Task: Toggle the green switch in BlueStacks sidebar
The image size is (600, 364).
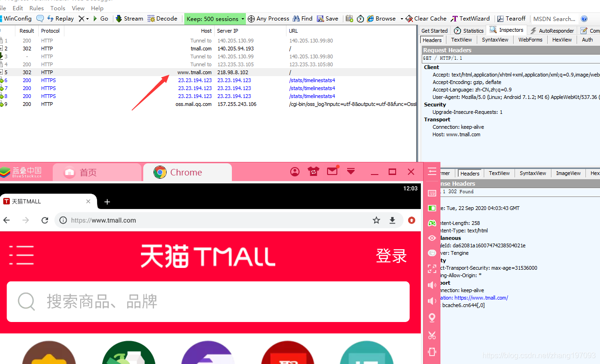Action: [x=432, y=208]
